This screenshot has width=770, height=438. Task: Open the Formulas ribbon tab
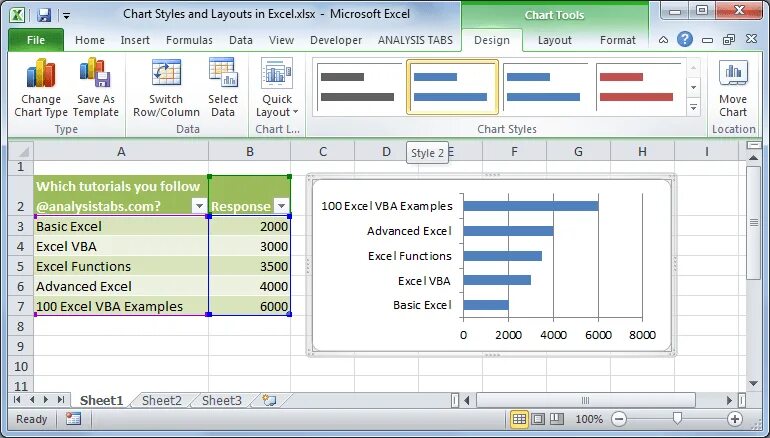pos(189,40)
